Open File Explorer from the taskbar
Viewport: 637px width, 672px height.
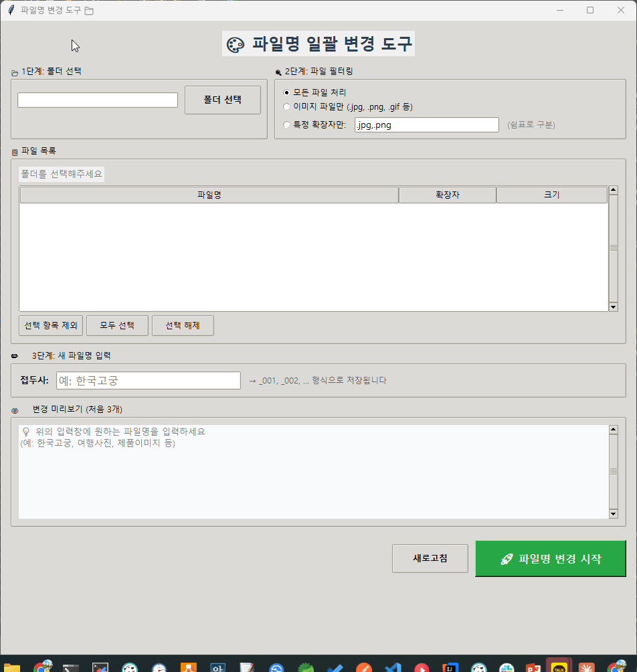click(12, 667)
